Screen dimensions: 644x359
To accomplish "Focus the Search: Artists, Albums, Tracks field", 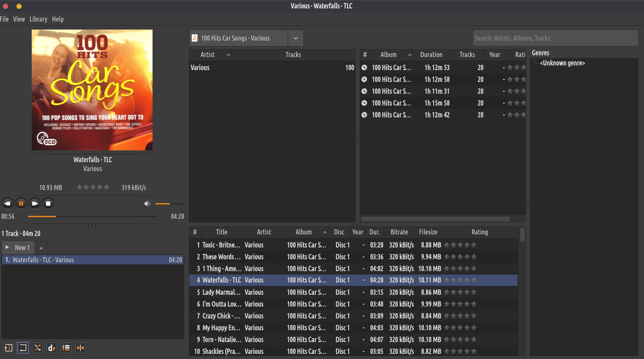I will pos(555,38).
